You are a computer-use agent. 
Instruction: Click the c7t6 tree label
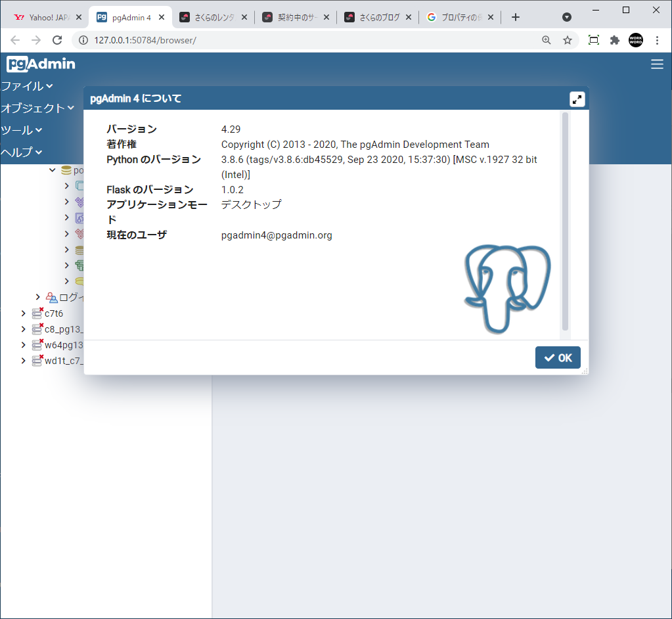(54, 314)
